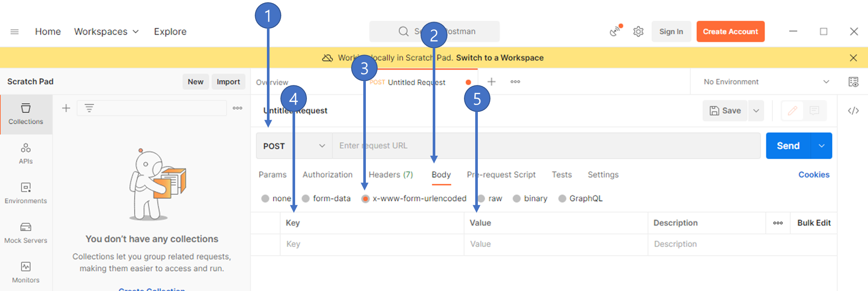Go to the Home menu
868x291 pixels.
coord(48,32)
